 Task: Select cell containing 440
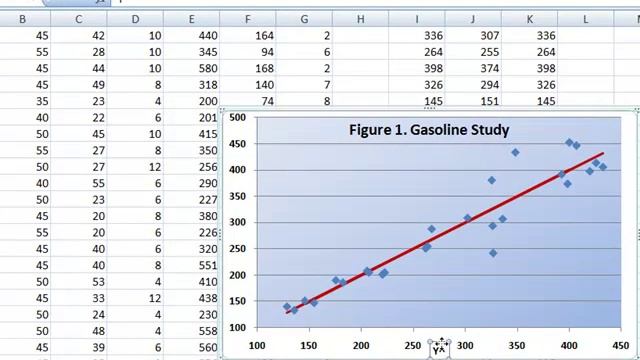tap(191, 36)
